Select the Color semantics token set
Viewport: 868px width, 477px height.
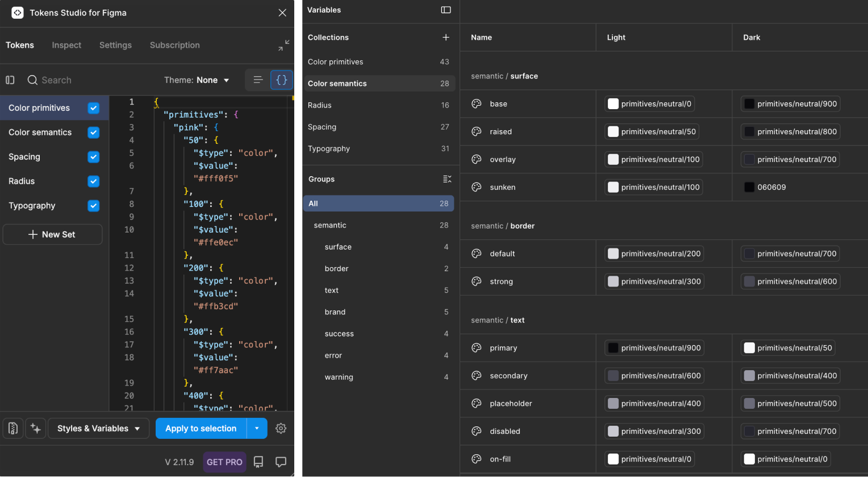click(40, 132)
